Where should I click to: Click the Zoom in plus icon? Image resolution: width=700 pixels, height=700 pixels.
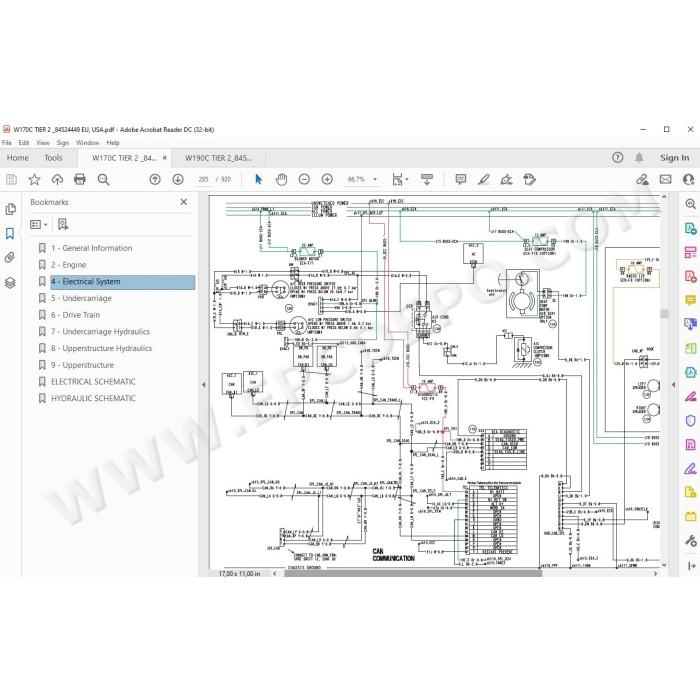[x=327, y=179]
